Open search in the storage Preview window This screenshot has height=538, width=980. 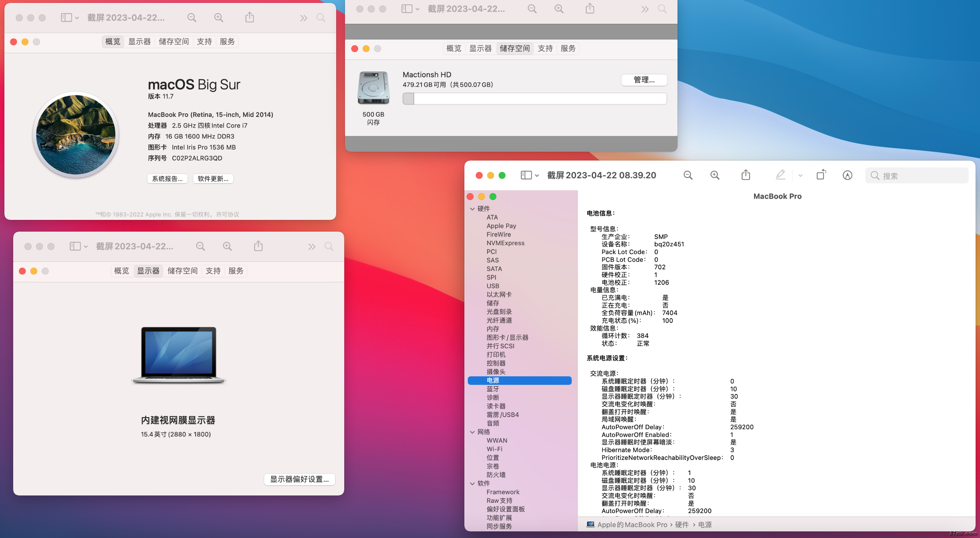pyautogui.click(x=662, y=9)
